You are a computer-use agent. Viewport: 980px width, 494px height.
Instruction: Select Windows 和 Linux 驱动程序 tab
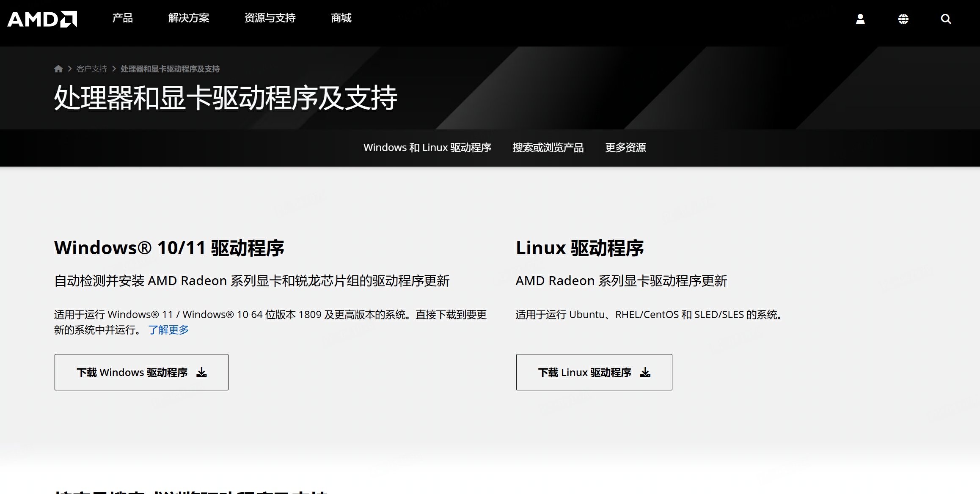coord(427,148)
